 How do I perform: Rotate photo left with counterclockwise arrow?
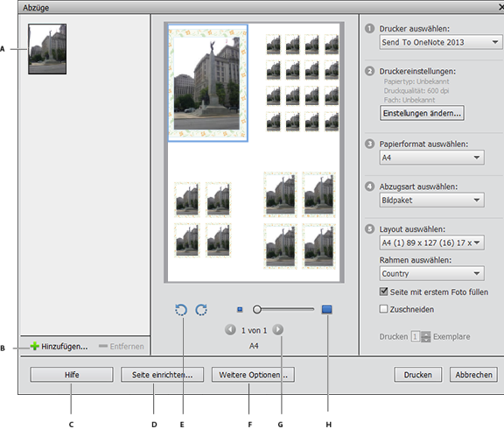click(181, 310)
